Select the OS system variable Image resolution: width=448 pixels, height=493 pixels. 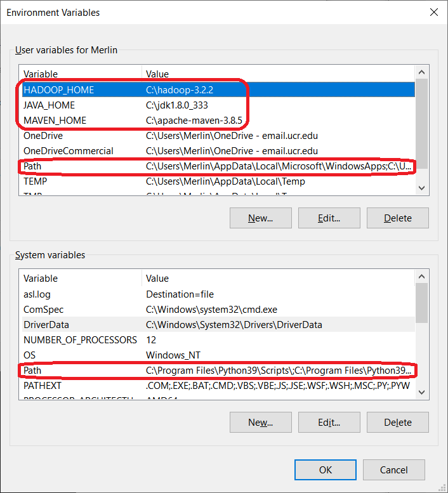tap(218, 355)
